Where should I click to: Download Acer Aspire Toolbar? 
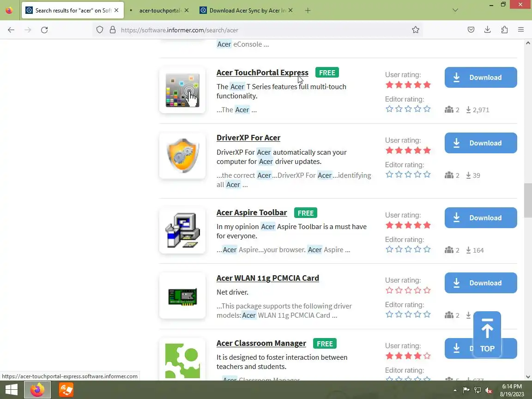(481, 218)
